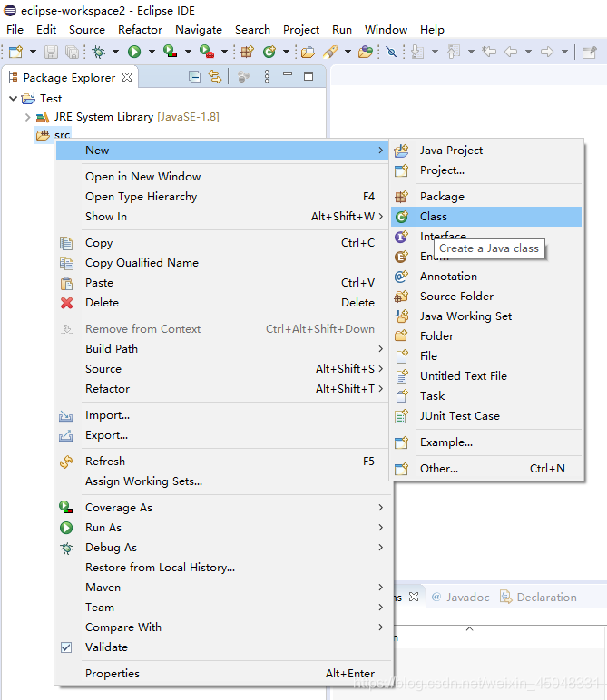Open dropdown arrow beside Back arrow
607x700 pixels.
coord(528,52)
